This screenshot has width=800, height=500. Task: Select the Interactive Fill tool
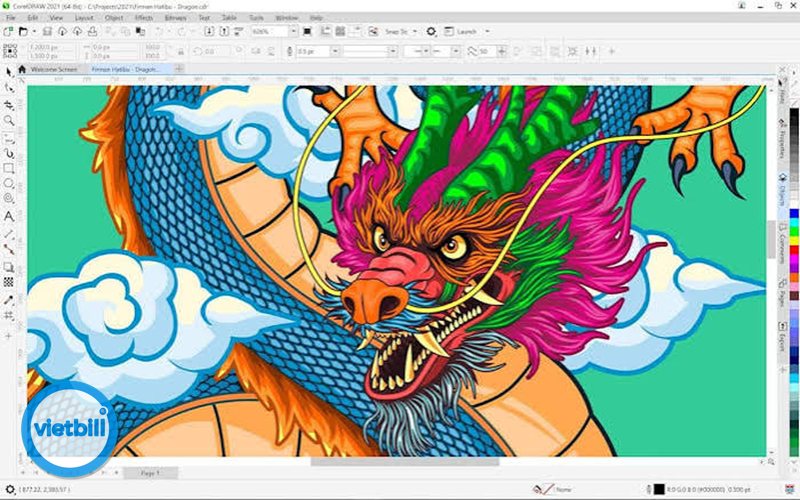9,316
